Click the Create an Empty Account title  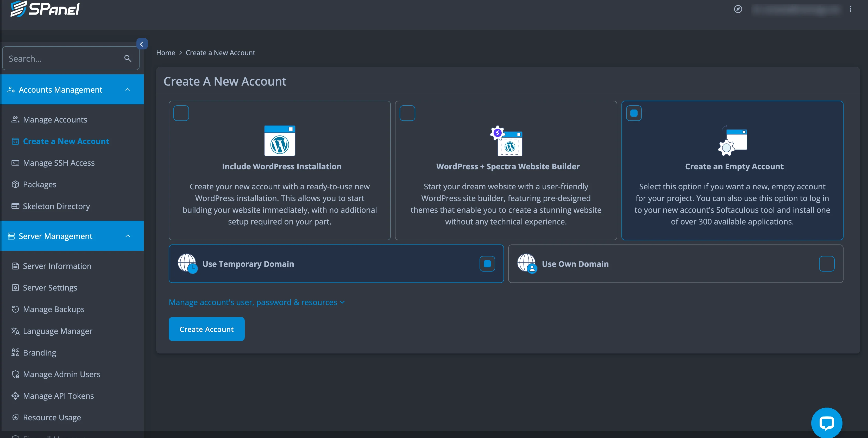click(734, 166)
